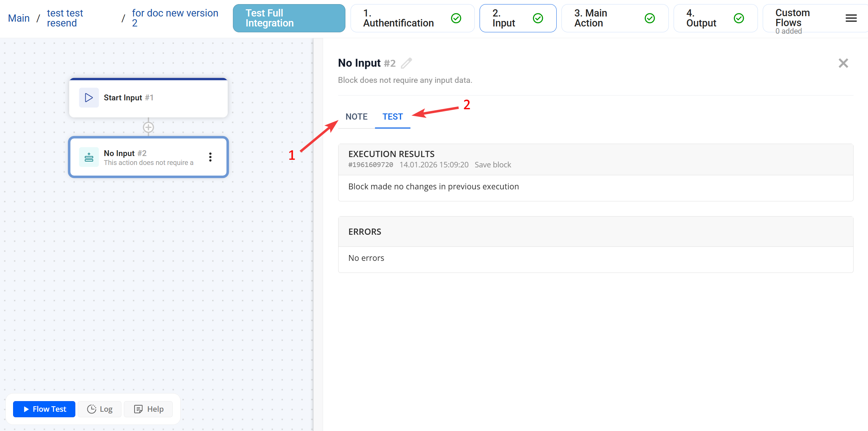868x431 pixels.
Task: Click the No Input block's stack icon
Action: click(89, 157)
